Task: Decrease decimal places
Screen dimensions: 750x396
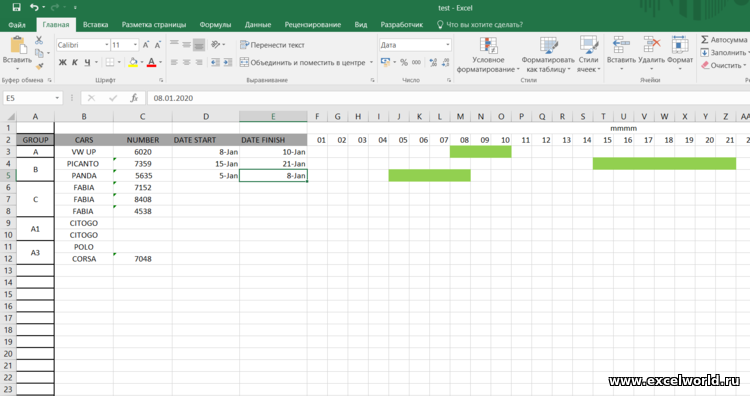Action: 446,62
